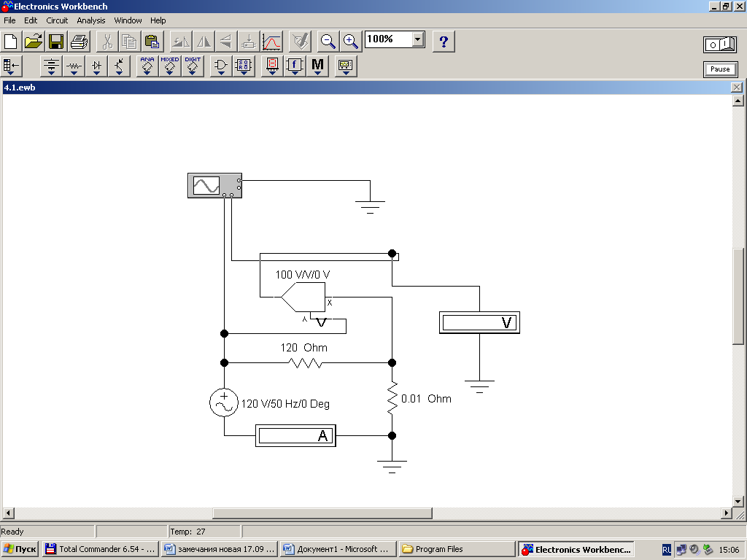
Task: Open the Mixed ICs bin
Action: click(x=169, y=66)
